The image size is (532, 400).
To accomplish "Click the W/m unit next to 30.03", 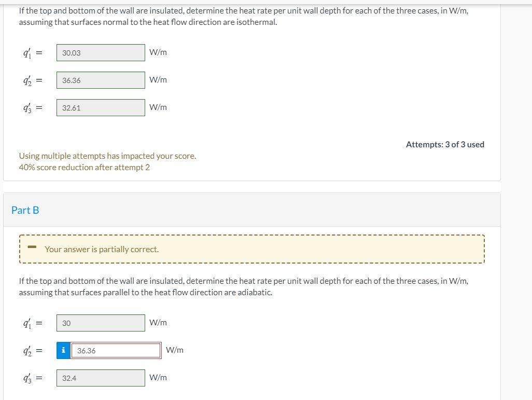I will pos(158,52).
